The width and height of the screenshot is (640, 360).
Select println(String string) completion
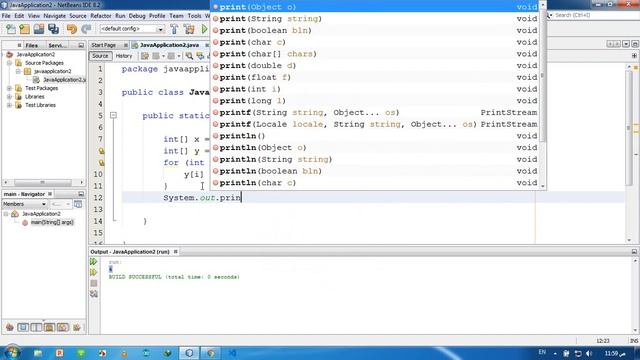tap(375, 159)
